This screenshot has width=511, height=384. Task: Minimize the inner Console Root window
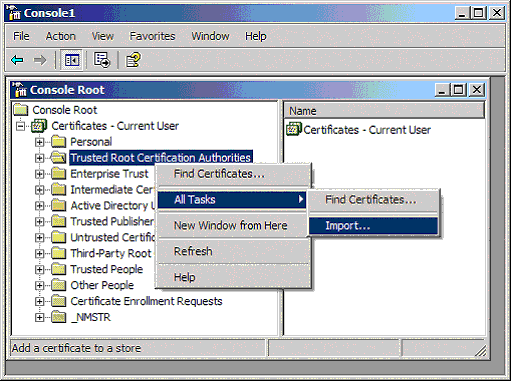pyautogui.click(x=443, y=90)
